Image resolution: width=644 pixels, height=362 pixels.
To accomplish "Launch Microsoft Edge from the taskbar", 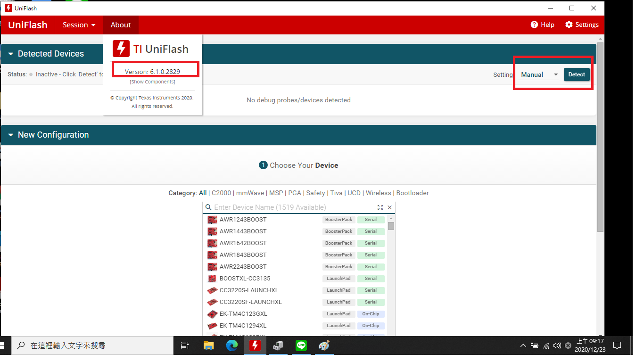I will (231, 346).
